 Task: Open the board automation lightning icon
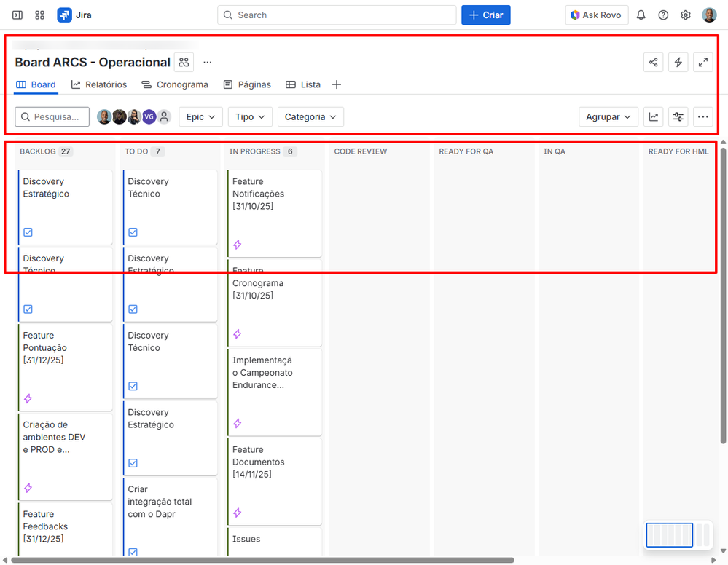tap(678, 62)
